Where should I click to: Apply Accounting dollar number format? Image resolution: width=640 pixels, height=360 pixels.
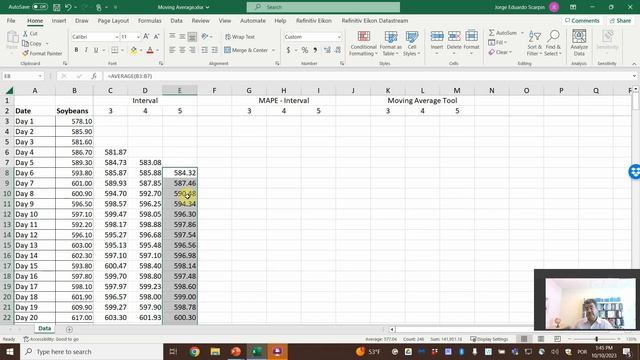pos(288,50)
